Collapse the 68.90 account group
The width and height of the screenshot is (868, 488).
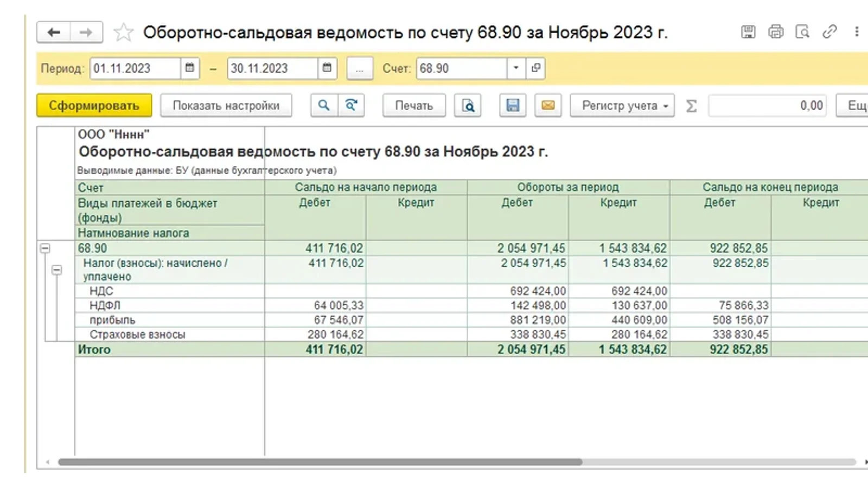click(46, 248)
